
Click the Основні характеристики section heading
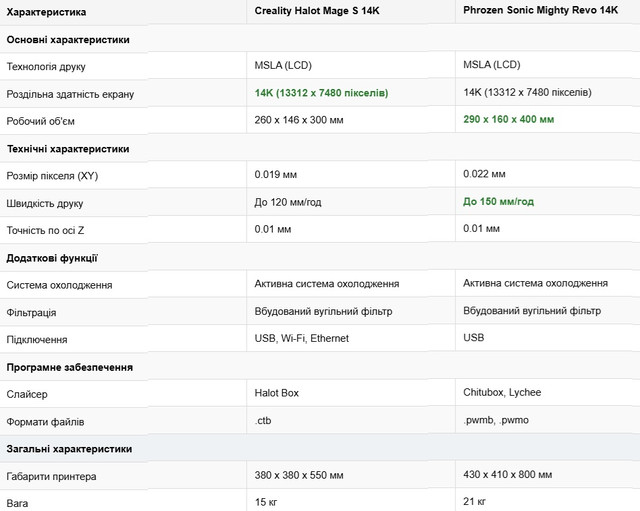(68, 39)
